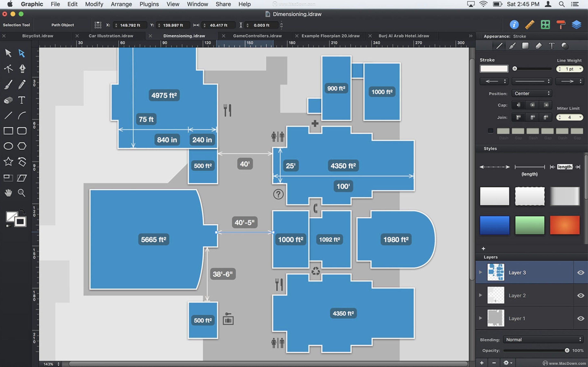588x367 pixels.
Task: Open the ruler Geometry panel icon
Action: [x=529, y=25]
